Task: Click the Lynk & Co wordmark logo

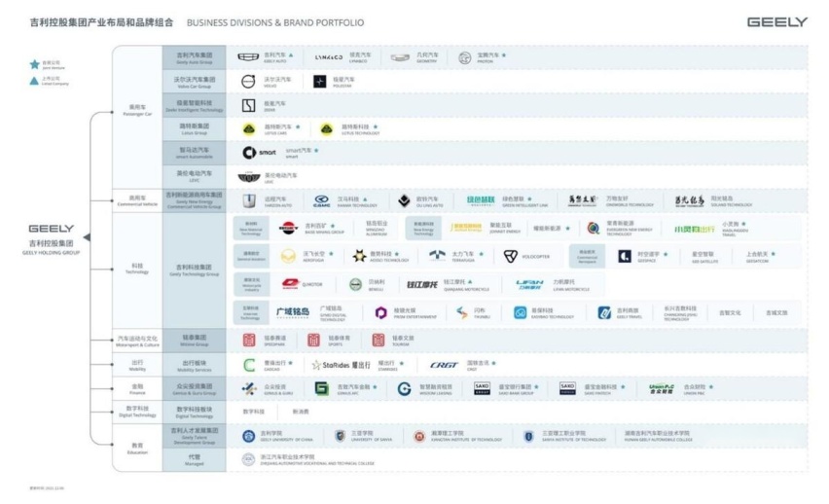Action: pyautogui.click(x=329, y=57)
